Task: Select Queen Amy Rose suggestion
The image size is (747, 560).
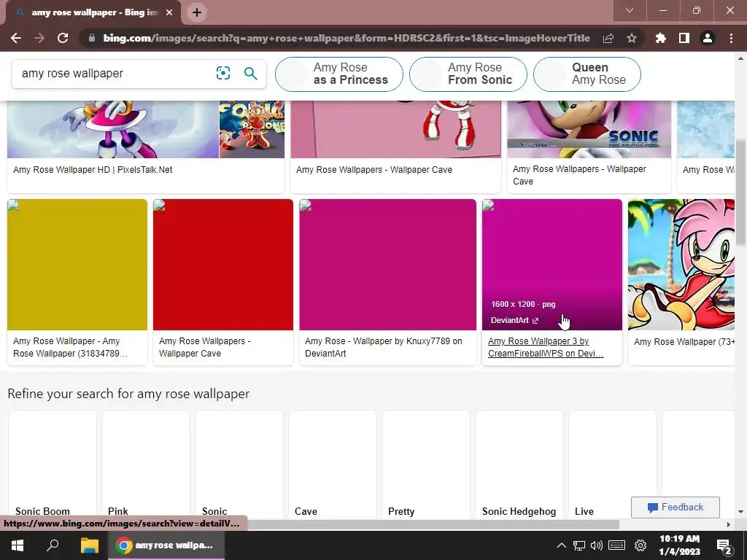Action: click(587, 74)
